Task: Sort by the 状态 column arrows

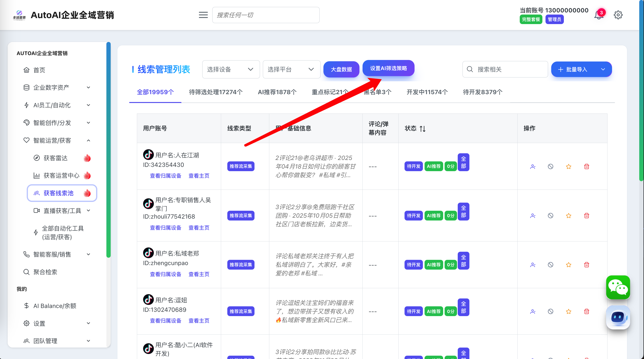Action: [x=422, y=129]
